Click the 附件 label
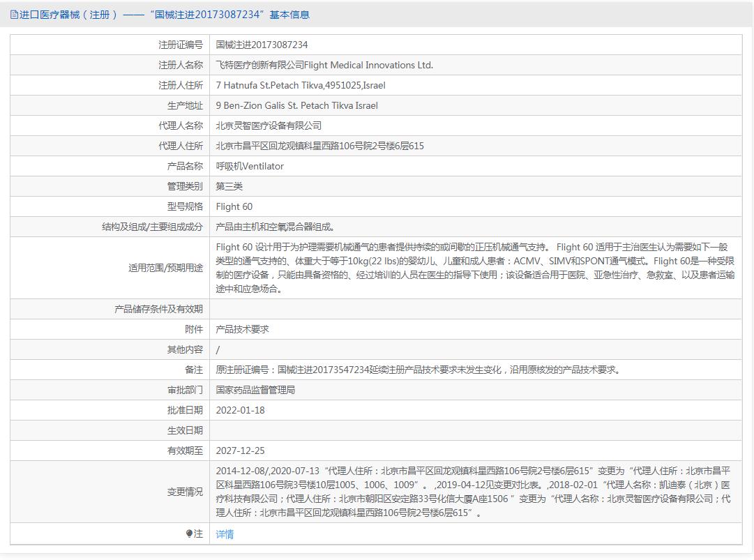 coord(194,328)
